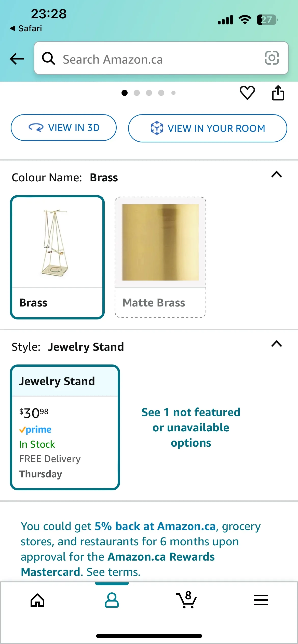Tap the second carousel dot indicator
Screen dimensions: 298x644
click(x=137, y=93)
